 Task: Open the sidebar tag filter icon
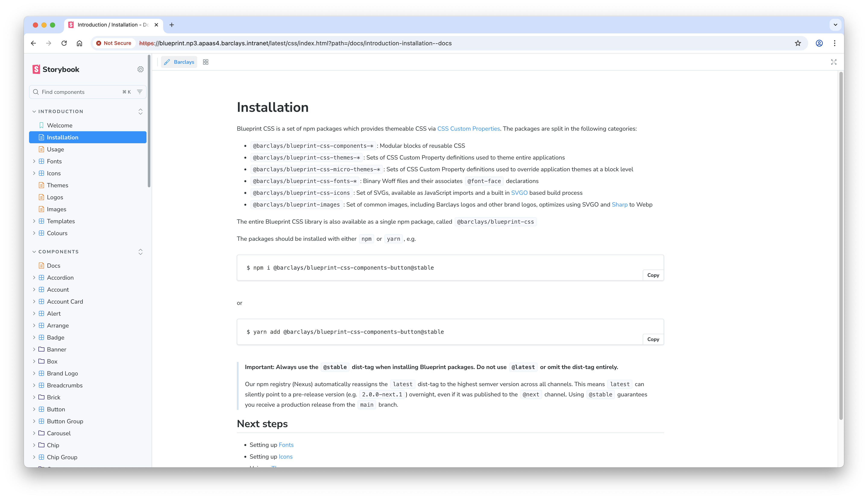click(140, 92)
